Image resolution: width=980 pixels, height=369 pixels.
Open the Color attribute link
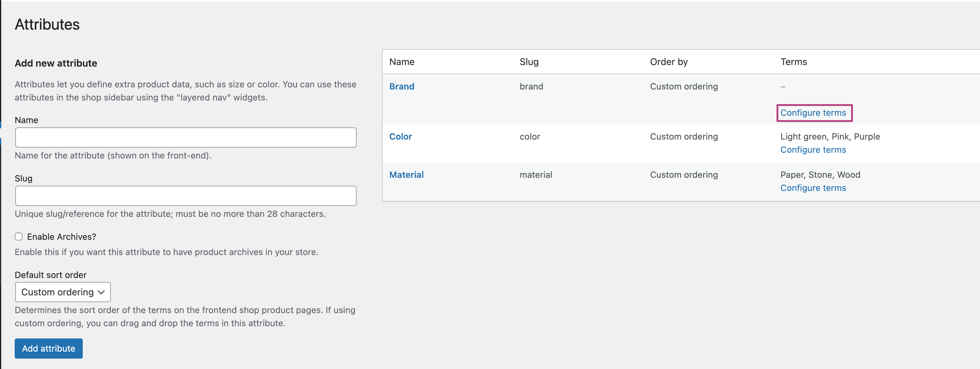pyautogui.click(x=400, y=136)
